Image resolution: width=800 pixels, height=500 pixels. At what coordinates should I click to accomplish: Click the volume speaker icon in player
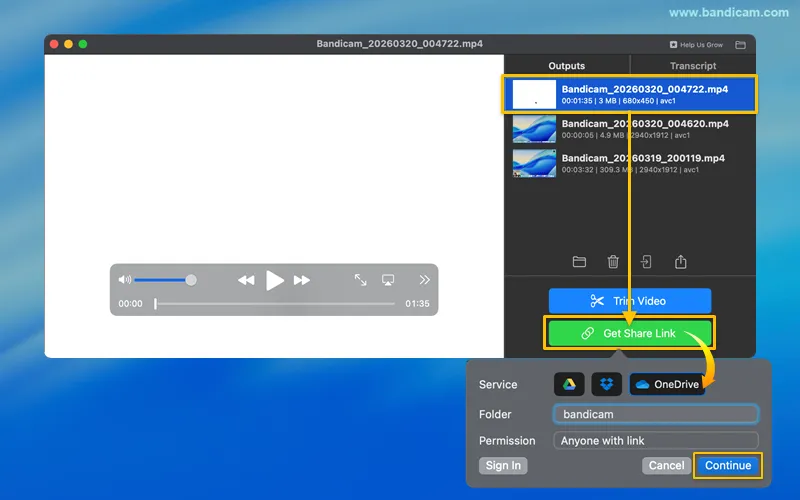coord(124,280)
